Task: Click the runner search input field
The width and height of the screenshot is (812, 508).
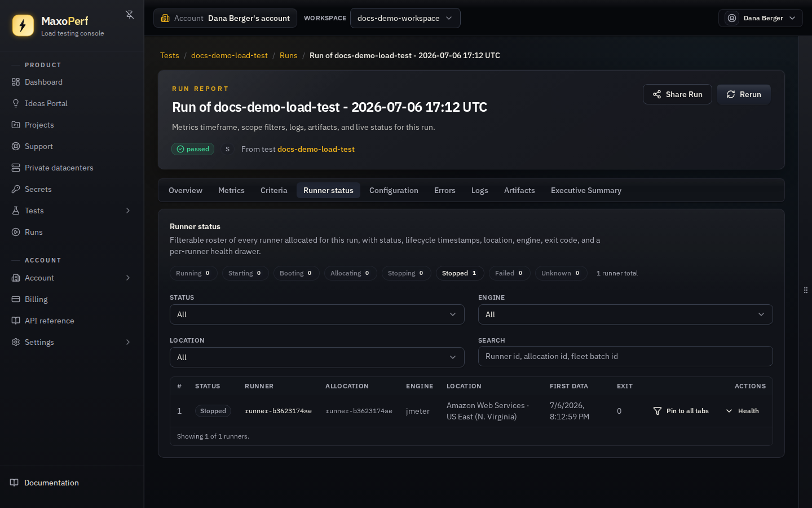Action: pos(625,356)
